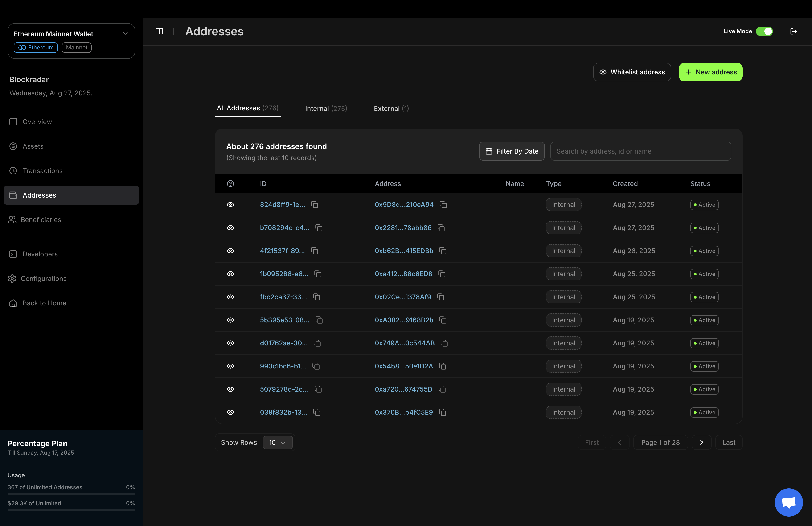Toggle Live Mode switch off
The width and height of the screenshot is (812, 526).
[764, 31]
